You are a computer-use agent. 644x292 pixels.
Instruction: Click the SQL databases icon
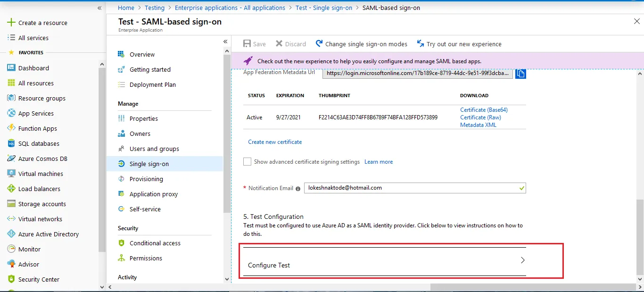pyautogui.click(x=11, y=143)
